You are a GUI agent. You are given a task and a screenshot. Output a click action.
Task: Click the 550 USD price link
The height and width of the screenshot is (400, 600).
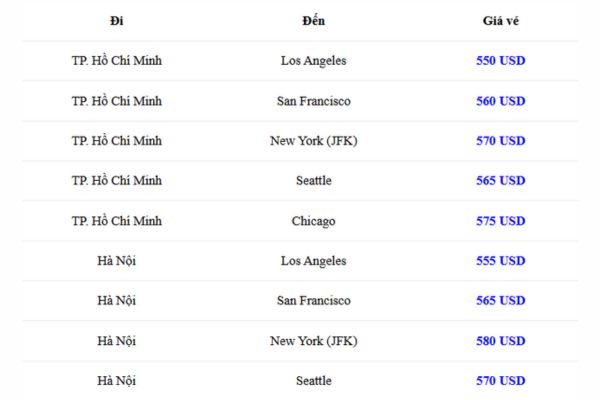tap(501, 60)
